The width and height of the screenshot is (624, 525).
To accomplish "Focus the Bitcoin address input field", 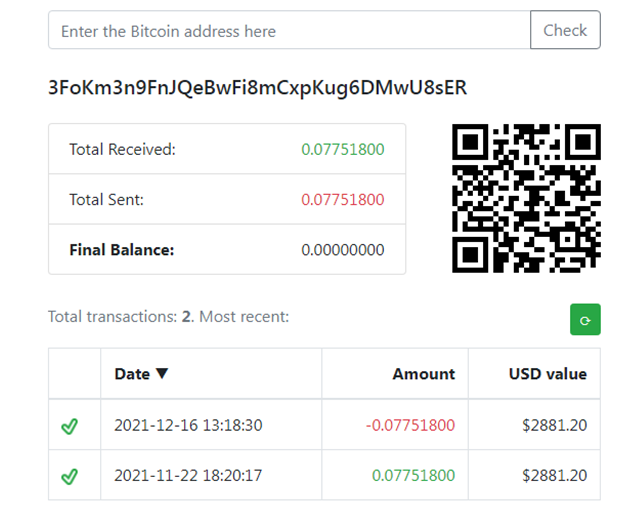I will [289, 30].
